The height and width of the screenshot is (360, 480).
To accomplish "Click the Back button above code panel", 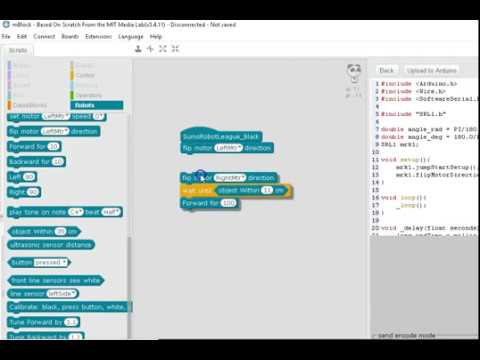I will [386, 70].
